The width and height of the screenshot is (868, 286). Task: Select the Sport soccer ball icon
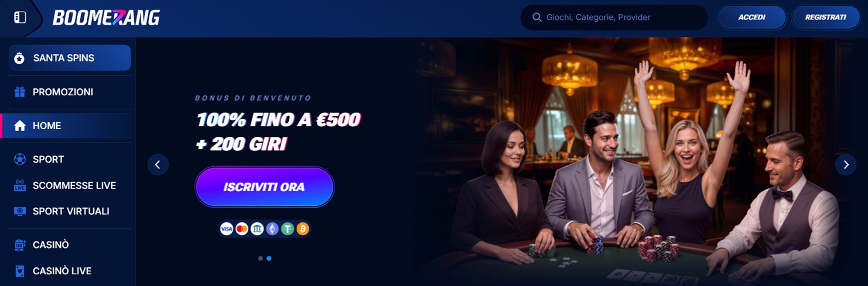click(20, 159)
